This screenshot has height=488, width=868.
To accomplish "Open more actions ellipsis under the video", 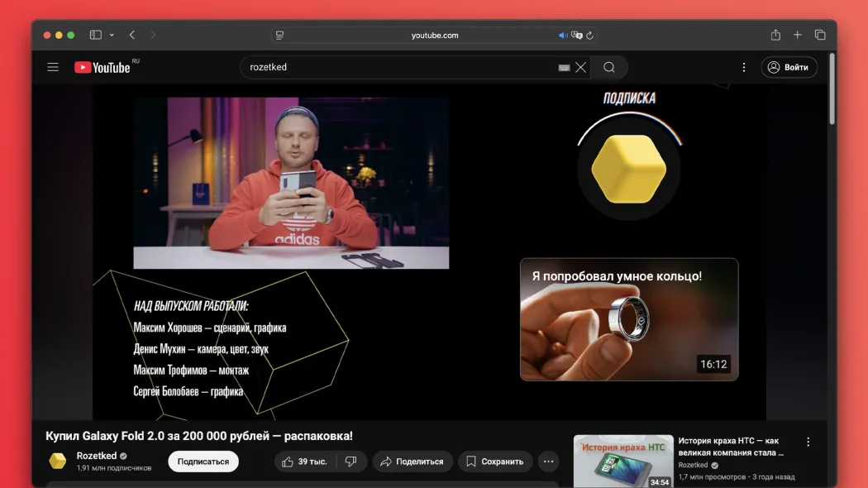I will (x=549, y=462).
